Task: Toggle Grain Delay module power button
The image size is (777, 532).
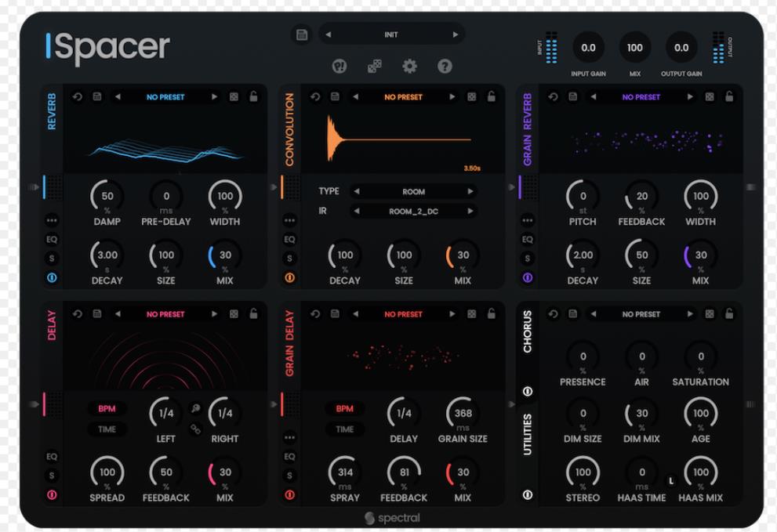Action: [x=289, y=494]
